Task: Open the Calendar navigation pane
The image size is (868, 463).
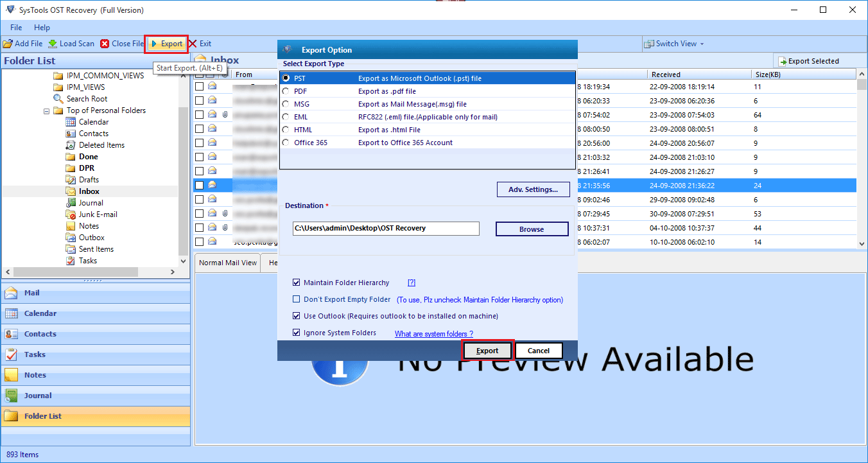Action: coord(96,313)
